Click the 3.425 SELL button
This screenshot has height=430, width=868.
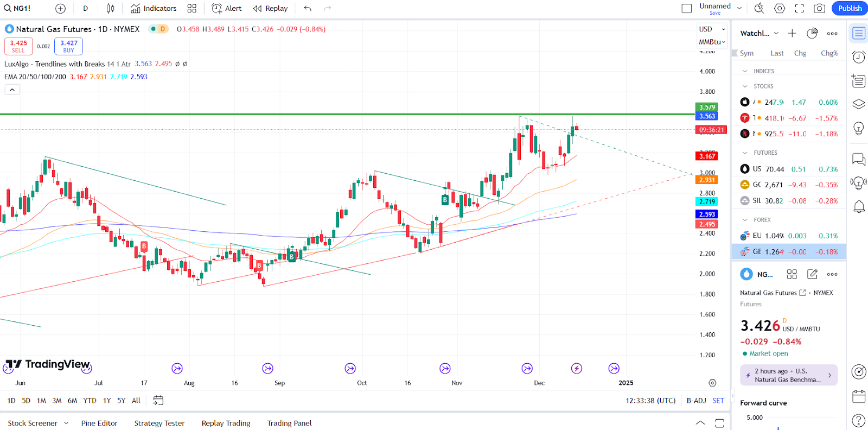pos(18,46)
